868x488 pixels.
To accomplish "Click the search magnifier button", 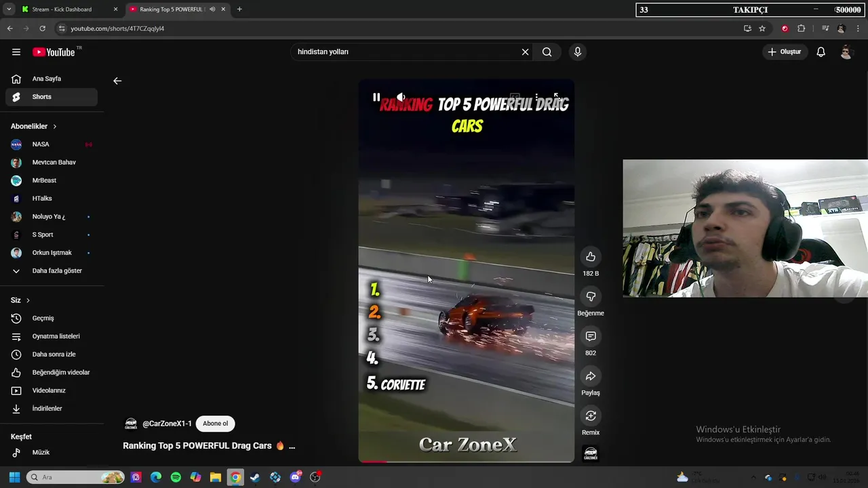I will 547,52.
